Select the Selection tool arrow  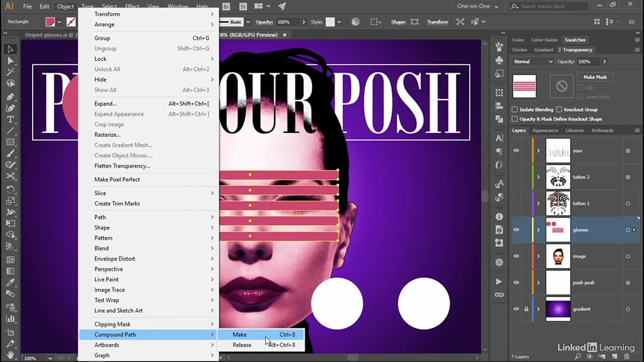[10, 49]
